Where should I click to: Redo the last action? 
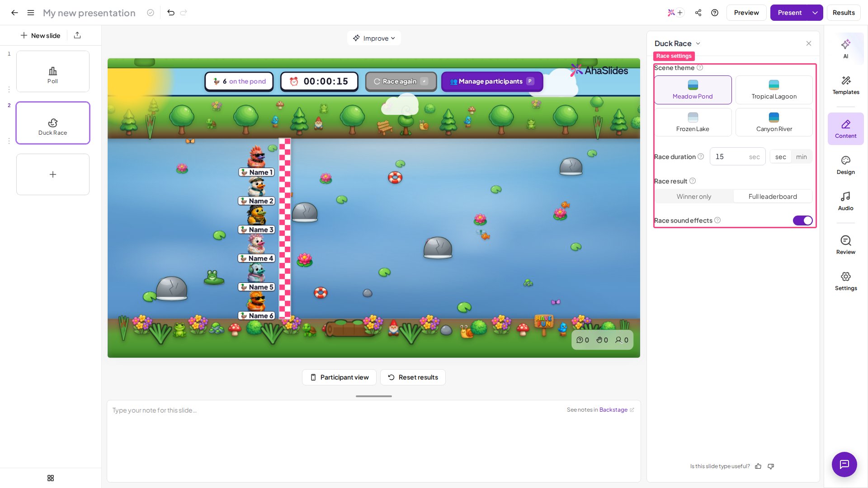click(184, 13)
